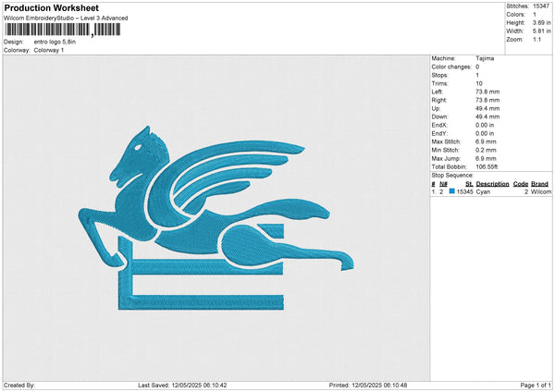Click the Last Saved timestamp

182,385
